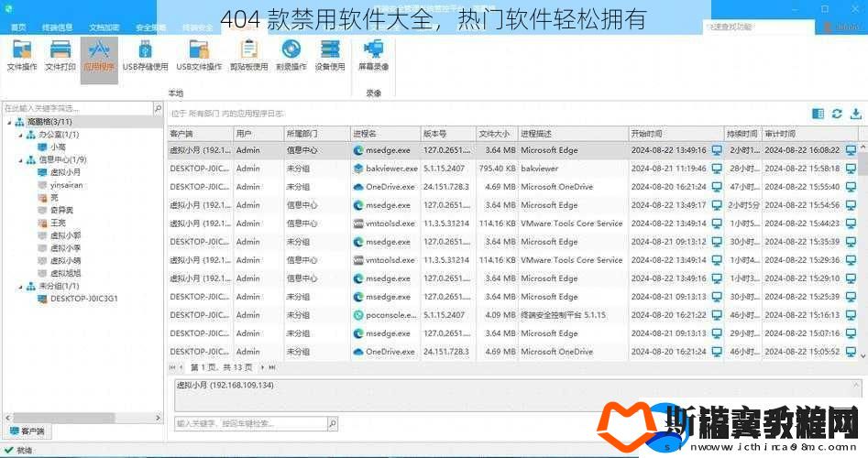868x458 pixels.
Task: Open the USB存储使用 log
Action: [145, 56]
